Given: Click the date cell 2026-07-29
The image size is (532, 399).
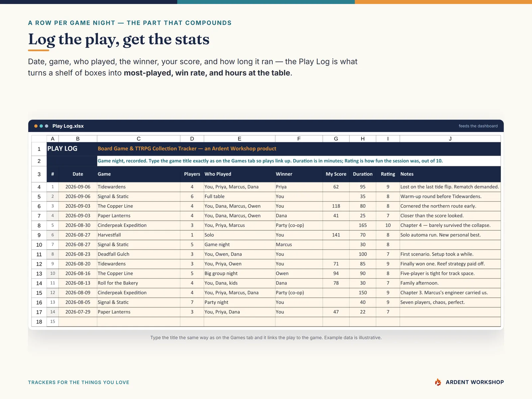Looking at the screenshot, I should (78, 312).
